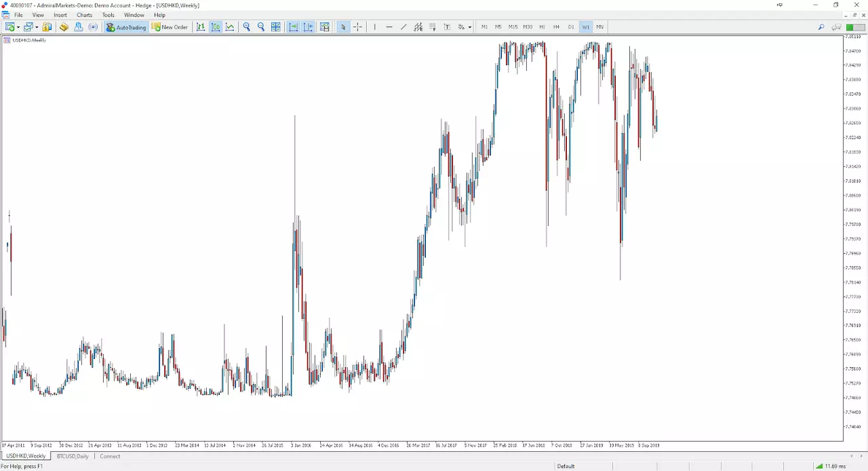Click the USDHKD,Weekly chart label

(29, 40)
